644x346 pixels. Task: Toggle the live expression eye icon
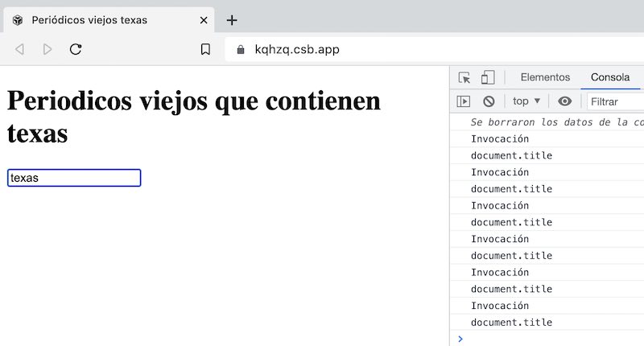(x=565, y=101)
